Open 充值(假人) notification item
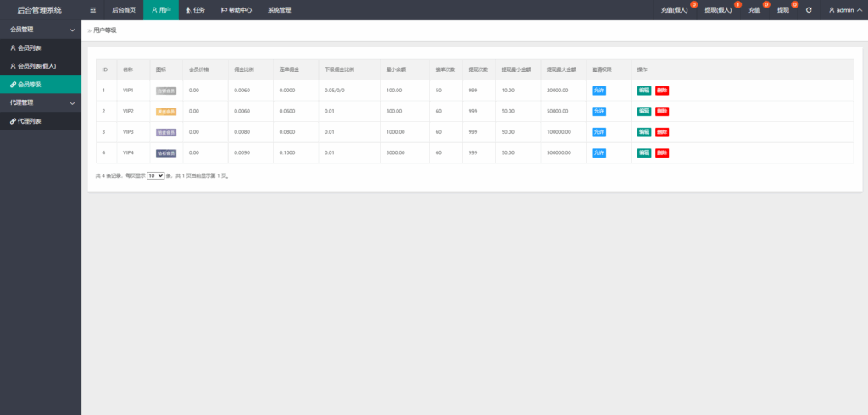Image resolution: width=868 pixels, height=415 pixels. tap(675, 10)
